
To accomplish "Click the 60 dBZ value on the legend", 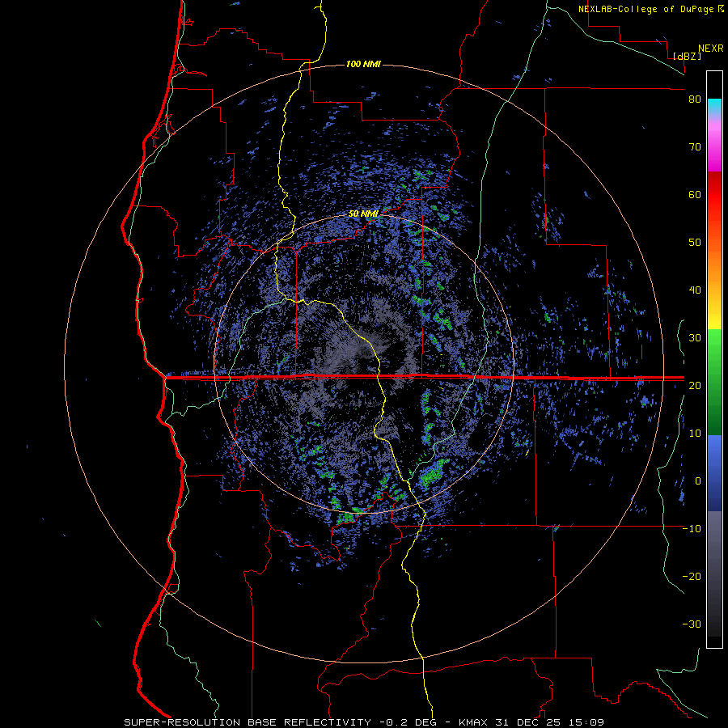I will (x=695, y=194).
